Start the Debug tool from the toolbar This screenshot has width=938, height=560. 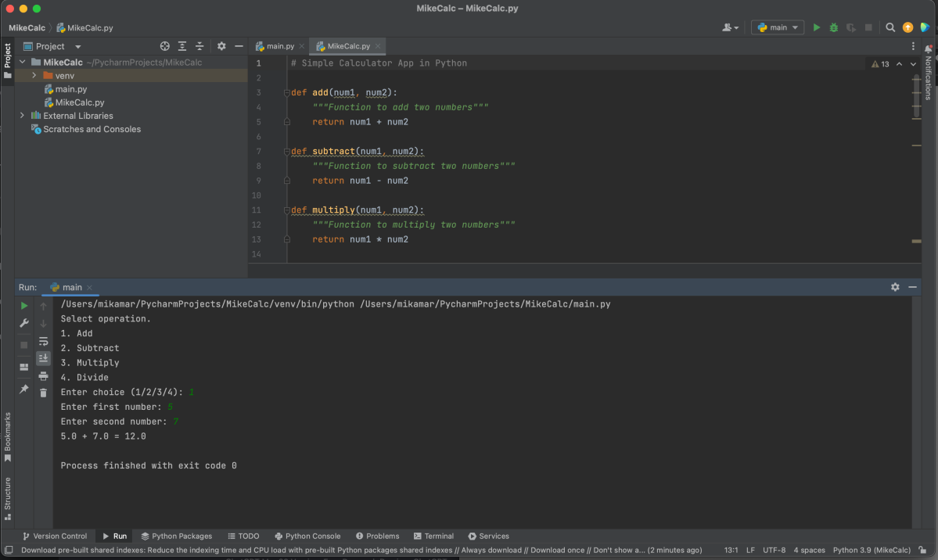(832, 27)
